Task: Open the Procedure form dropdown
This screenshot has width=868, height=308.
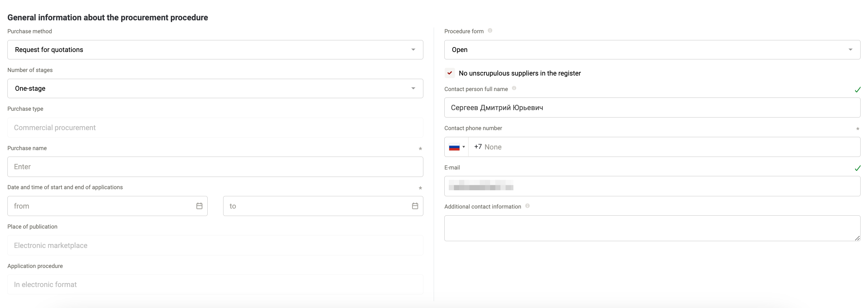Action: tap(652, 50)
